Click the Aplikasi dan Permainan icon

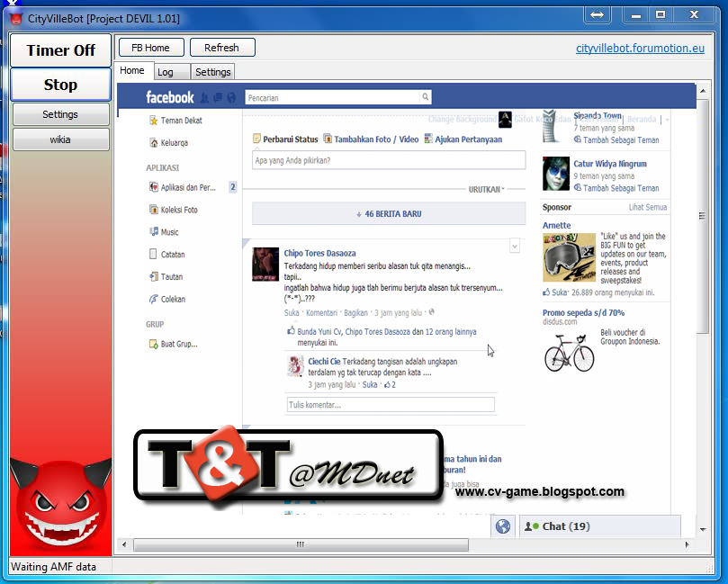click(154, 187)
